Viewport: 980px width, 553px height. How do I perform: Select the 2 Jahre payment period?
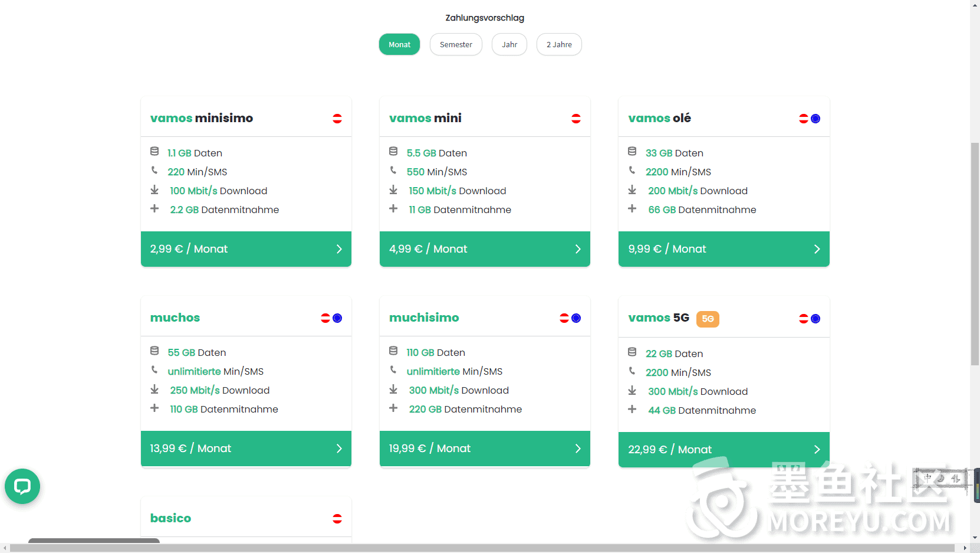click(x=559, y=44)
